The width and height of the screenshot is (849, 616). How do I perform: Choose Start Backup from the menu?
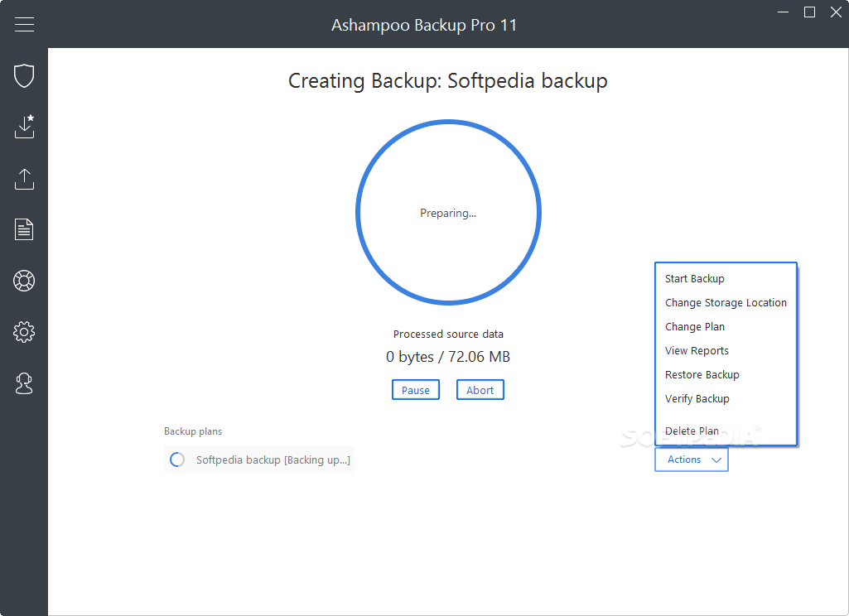pyautogui.click(x=694, y=279)
